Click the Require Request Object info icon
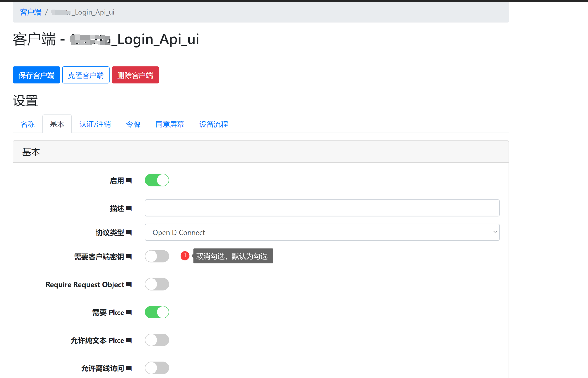This screenshot has height=378, width=588. (x=129, y=284)
